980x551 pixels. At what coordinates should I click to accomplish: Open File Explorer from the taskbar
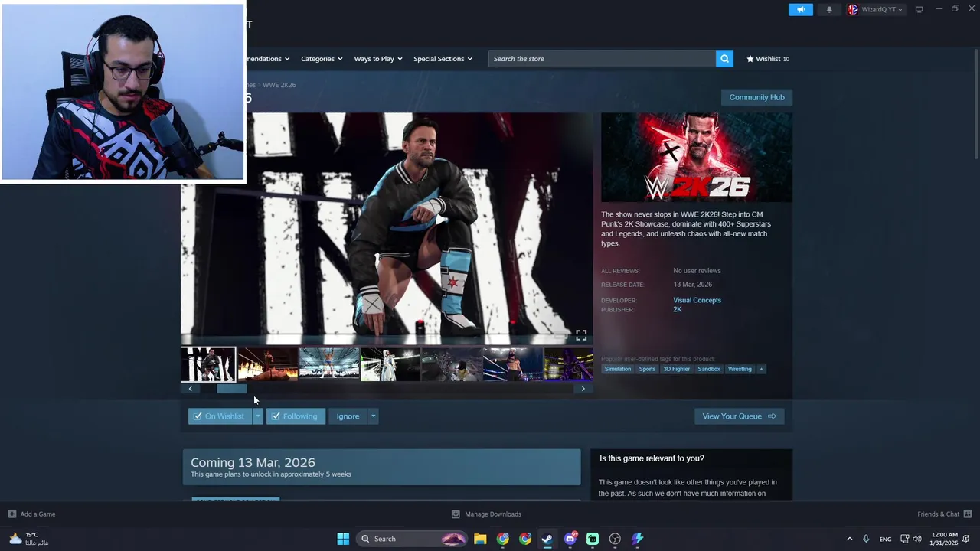point(480,539)
